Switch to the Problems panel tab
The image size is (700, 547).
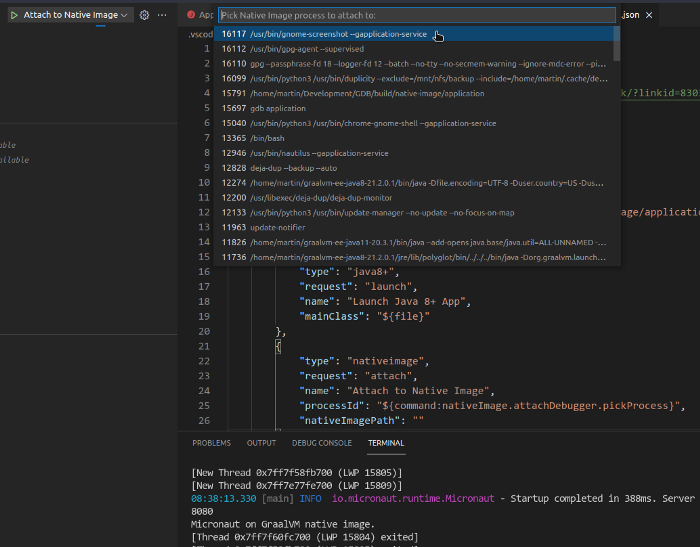click(x=211, y=443)
